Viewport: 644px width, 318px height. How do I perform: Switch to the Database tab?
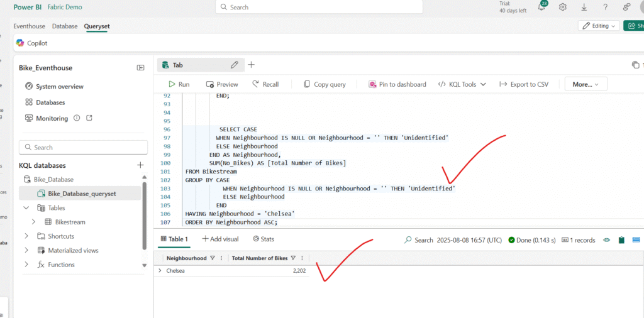click(x=65, y=26)
